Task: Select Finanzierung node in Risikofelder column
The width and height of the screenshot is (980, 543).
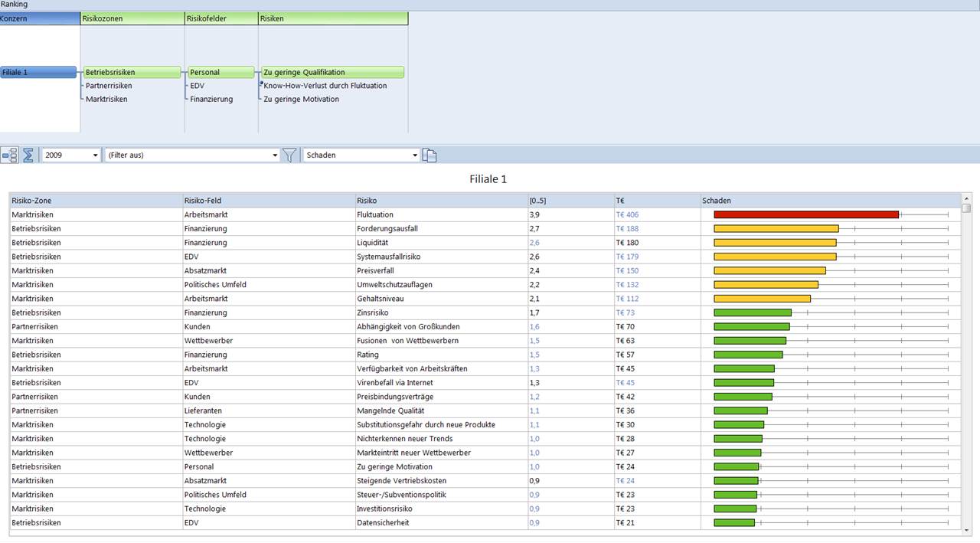Action: [211, 99]
